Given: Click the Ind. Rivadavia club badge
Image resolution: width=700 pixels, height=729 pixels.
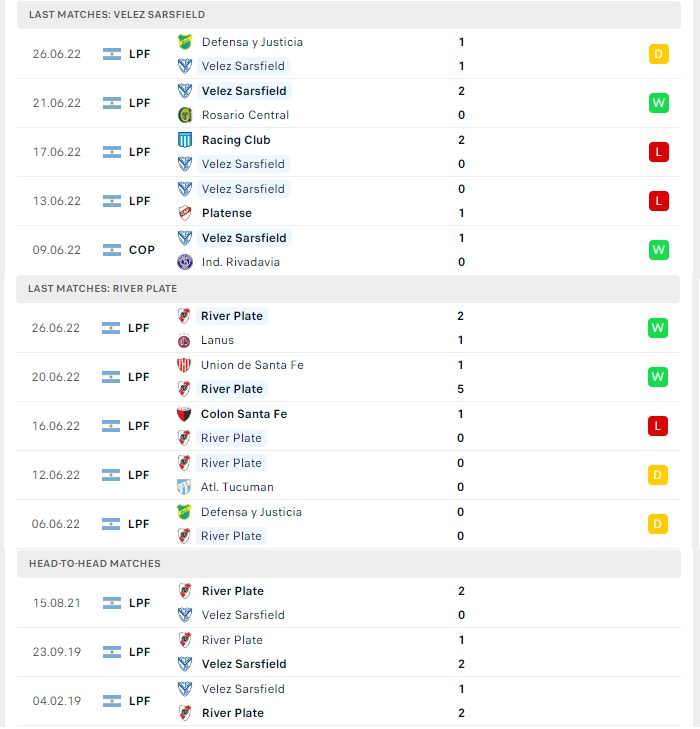Looking at the screenshot, I should (185, 262).
